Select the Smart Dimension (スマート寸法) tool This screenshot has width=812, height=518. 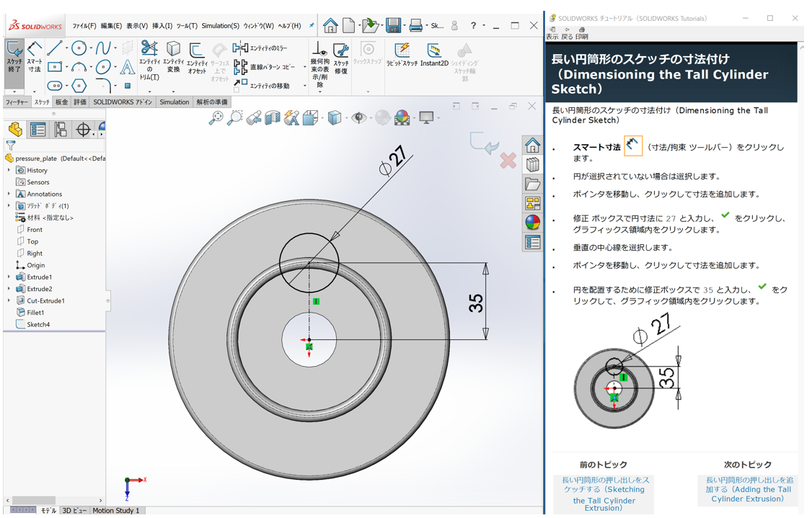[34, 56]
